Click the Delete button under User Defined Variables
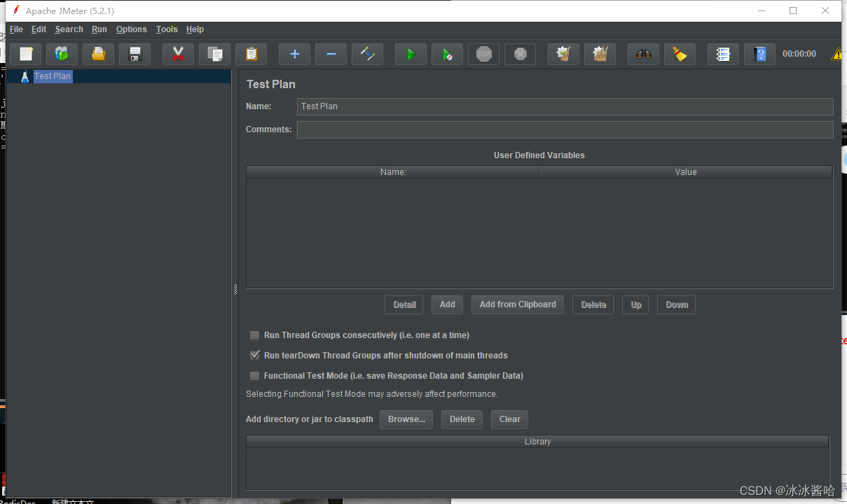847x504 pixels. click(x=593, y=304)
